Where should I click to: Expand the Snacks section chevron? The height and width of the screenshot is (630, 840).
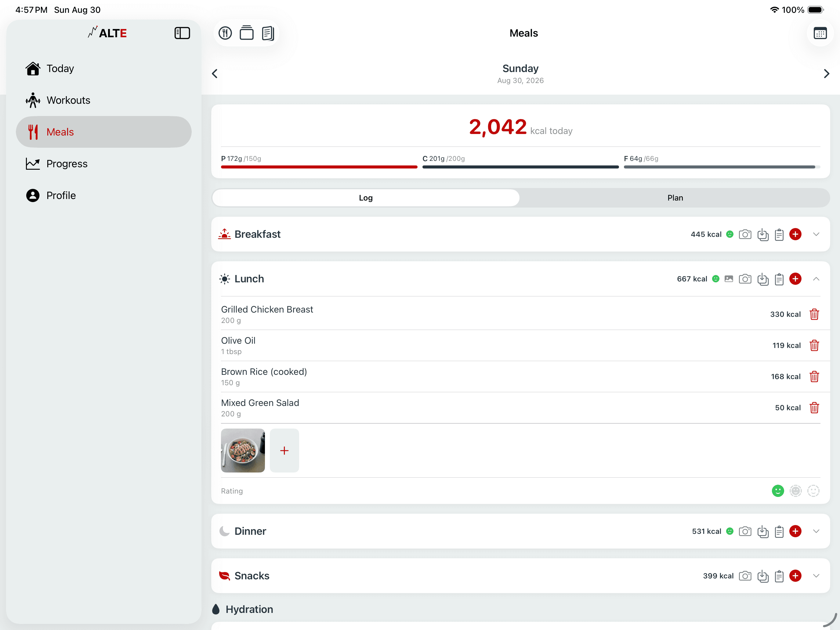tap(816, 576)
